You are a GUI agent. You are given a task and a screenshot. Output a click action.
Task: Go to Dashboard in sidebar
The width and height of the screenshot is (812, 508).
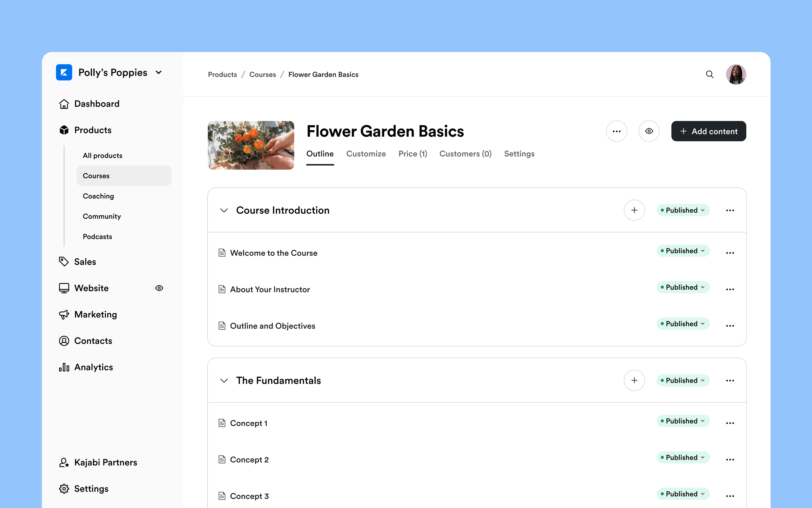[97, 104]
